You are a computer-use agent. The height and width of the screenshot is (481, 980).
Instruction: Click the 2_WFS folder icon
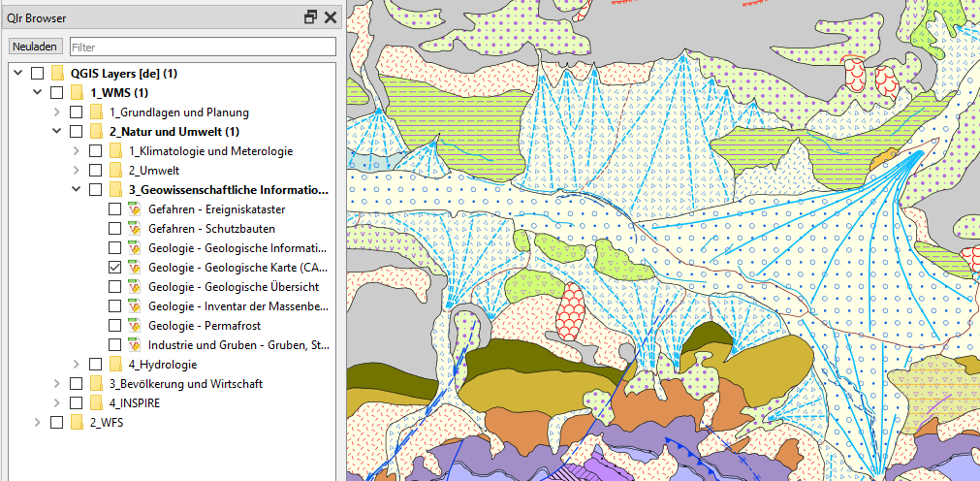click(77, 423)
